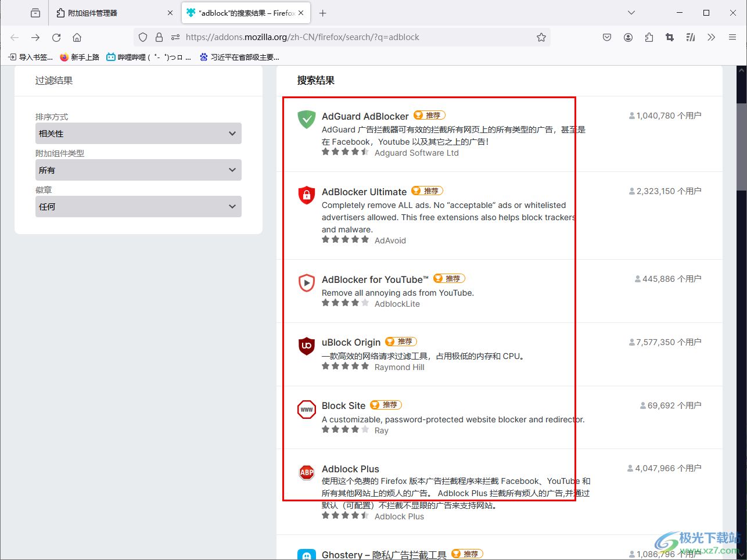The image size is (747, 560).
Task: Open the Firefox home page icon
Action: (x=77, y=37)
